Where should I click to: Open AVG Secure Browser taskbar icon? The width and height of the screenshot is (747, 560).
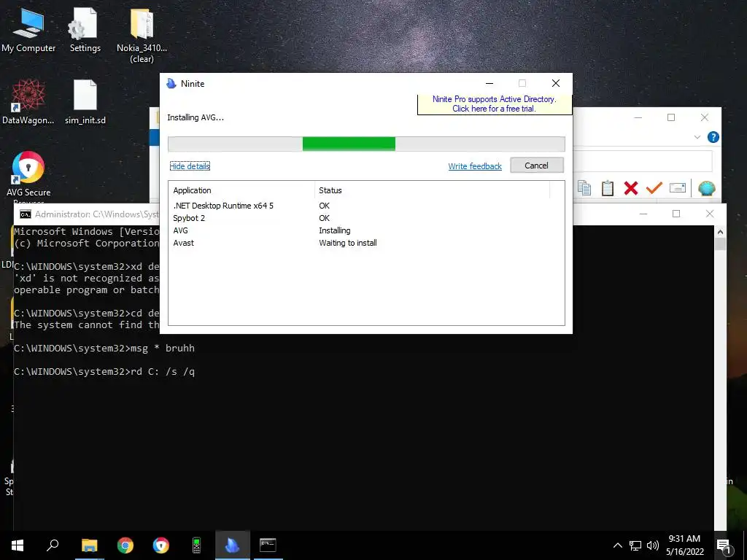161,545
